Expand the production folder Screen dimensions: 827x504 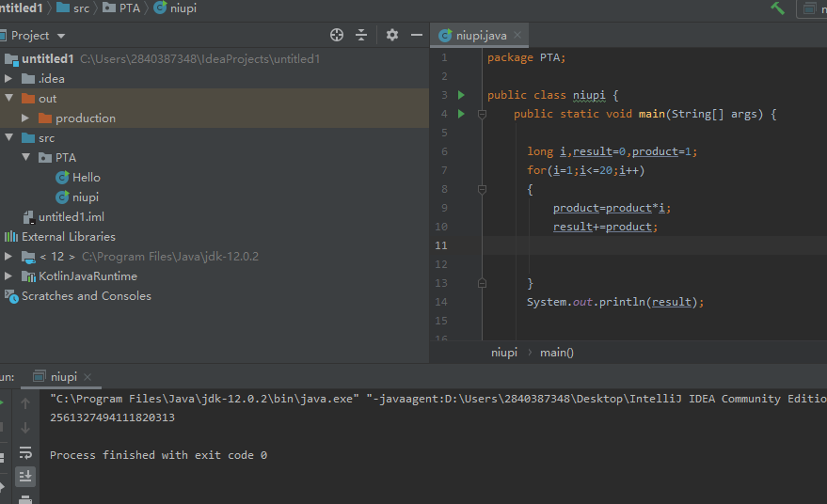[x=25, y=118]
